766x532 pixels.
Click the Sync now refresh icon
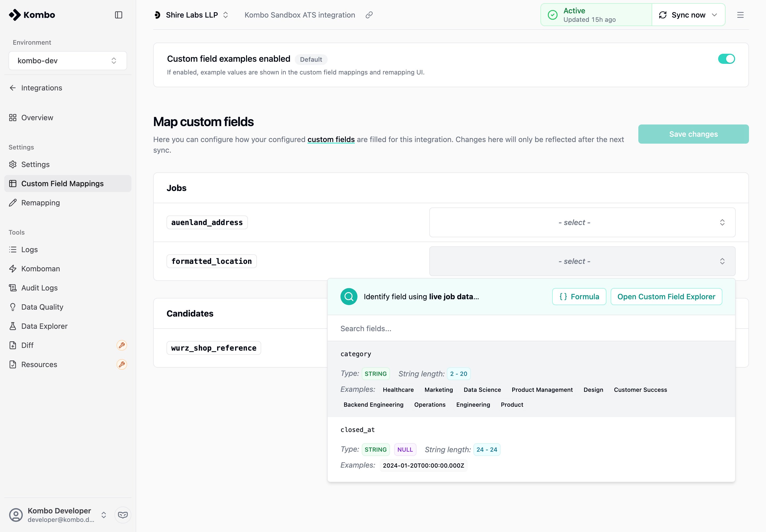pyautogui.click(x=663, y=15)
